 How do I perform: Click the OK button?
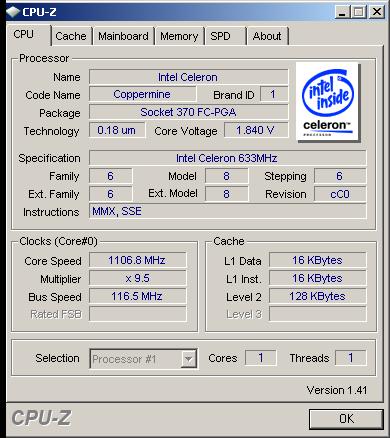tap(346, 419)
